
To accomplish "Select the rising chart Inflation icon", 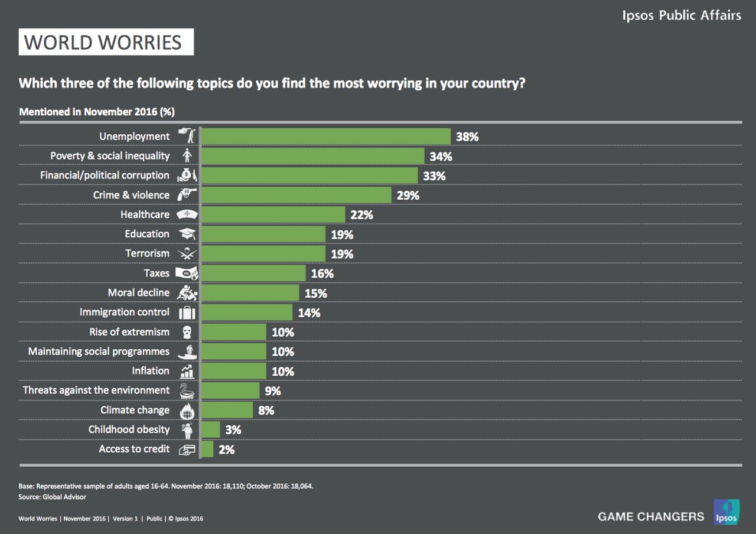I will point(187,371).
